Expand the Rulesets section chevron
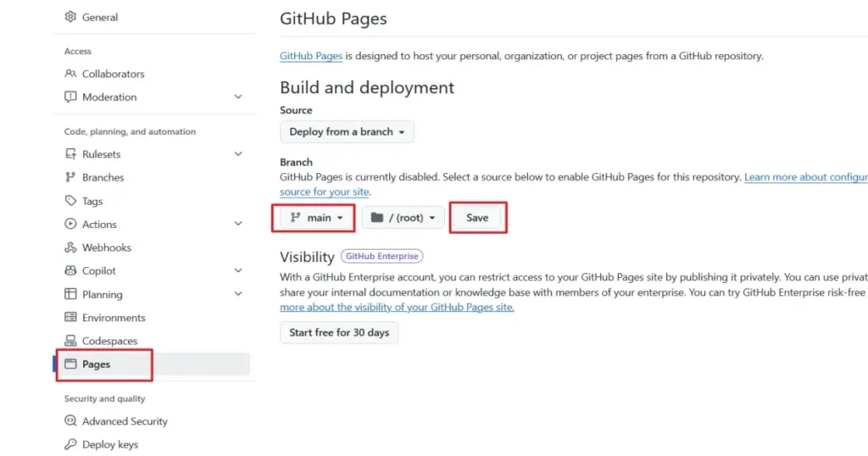This screenshot has height=456, width=868. pyautogui.click(x=238, y=154)
